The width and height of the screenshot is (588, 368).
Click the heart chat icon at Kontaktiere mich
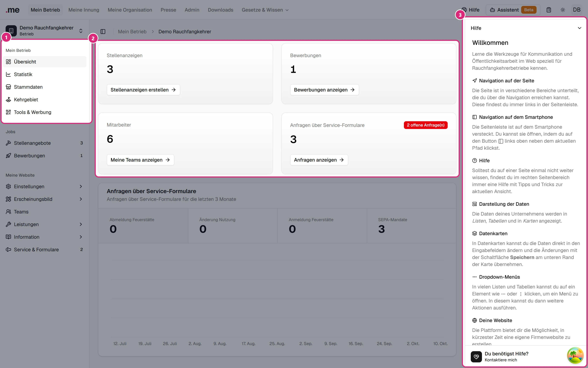coord(476,357)
